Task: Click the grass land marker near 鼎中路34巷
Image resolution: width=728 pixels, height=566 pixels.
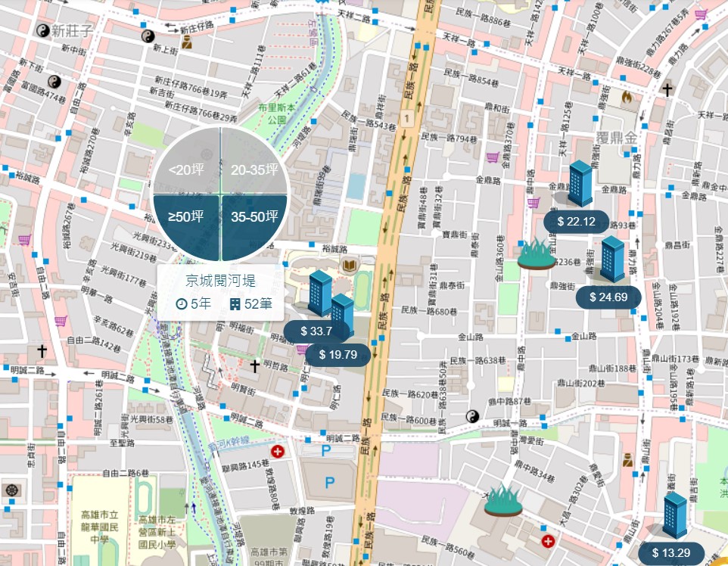Action: (x=503, y=500)
